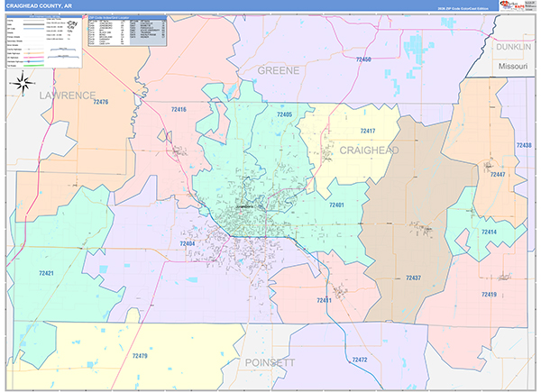The width and height of the screenshot is (541, 392).
Task: Open the map legend box
Action: click(x=41, y=41)
